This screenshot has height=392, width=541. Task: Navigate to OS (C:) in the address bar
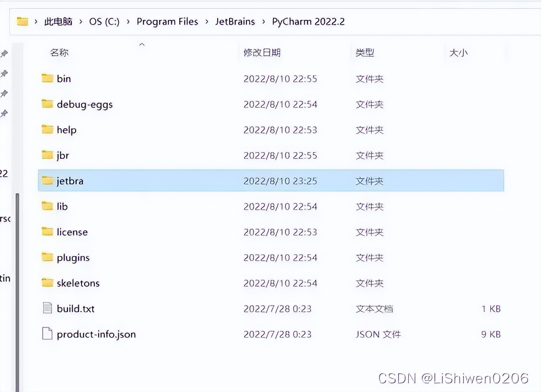(104, 22)
